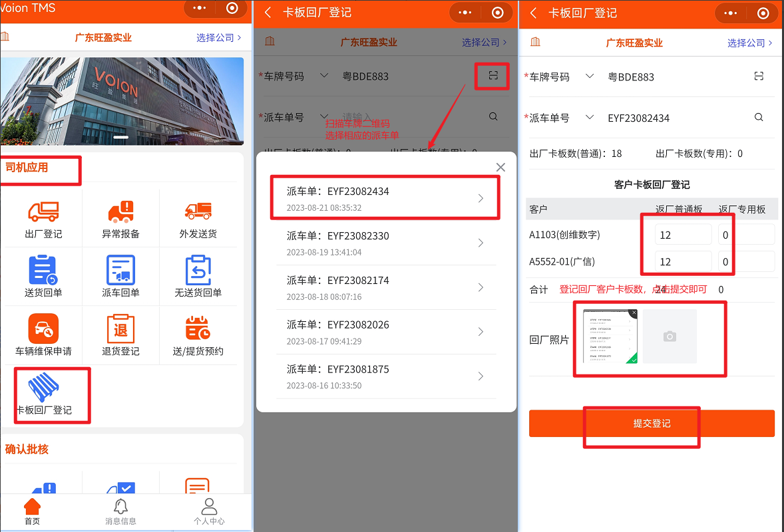Open more options dots on middle screen
784x532 pixels.
(465, 13)
